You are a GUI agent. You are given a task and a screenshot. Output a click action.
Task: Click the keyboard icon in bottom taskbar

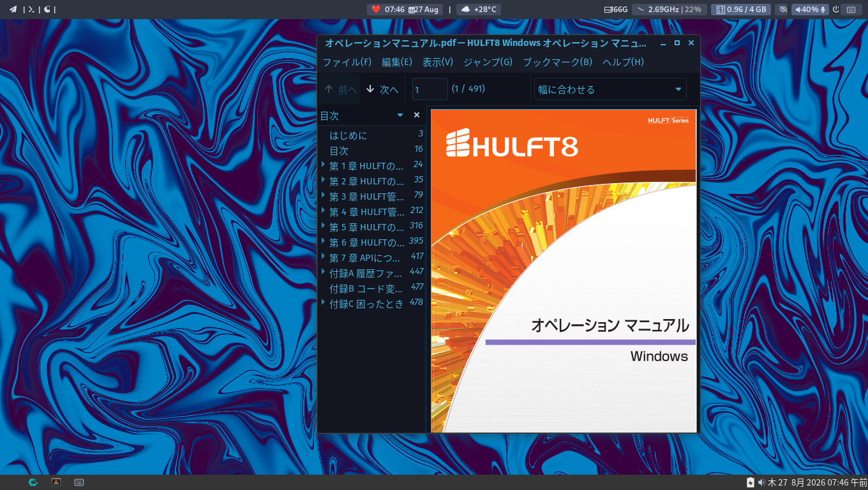pos(79,482)
